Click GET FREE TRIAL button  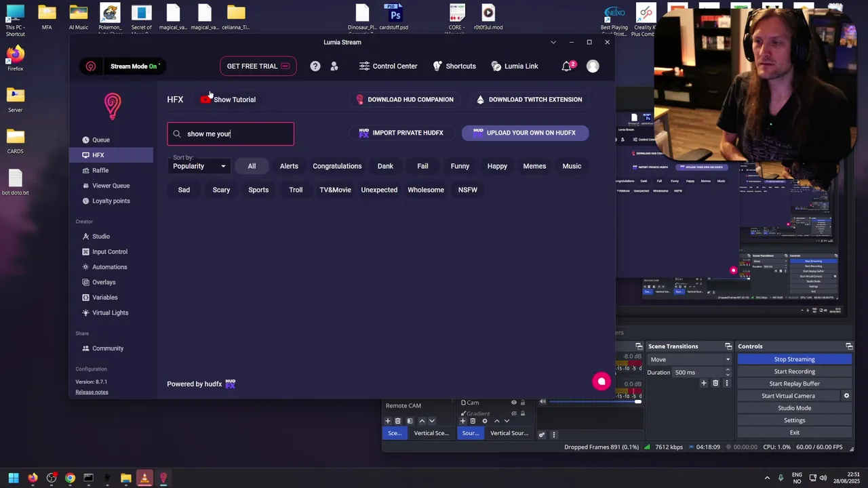coord(258,66)
